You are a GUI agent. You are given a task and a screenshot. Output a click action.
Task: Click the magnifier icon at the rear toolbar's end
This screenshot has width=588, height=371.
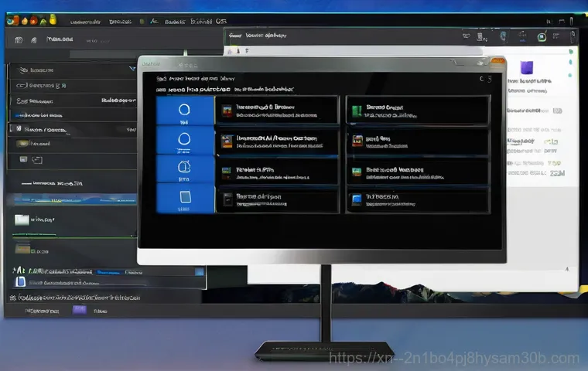tap(573, 36)
